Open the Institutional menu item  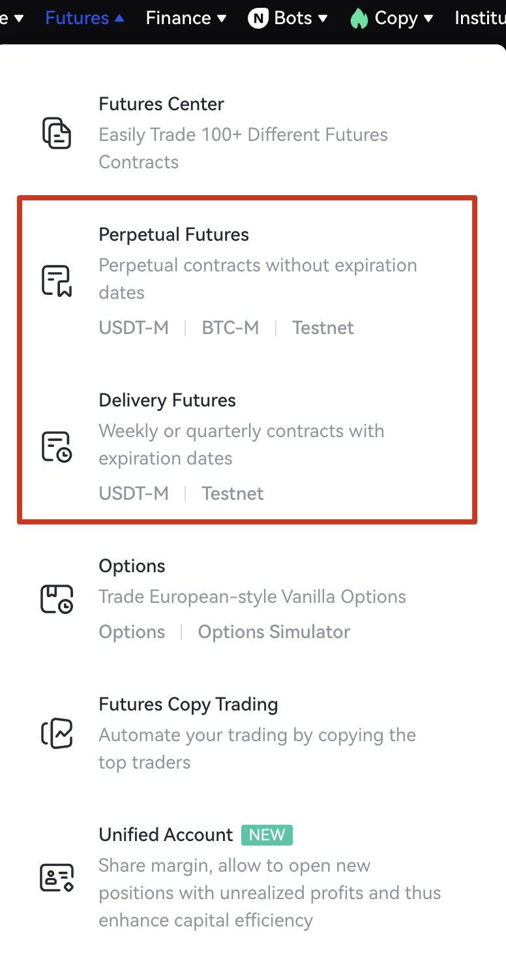480,18
